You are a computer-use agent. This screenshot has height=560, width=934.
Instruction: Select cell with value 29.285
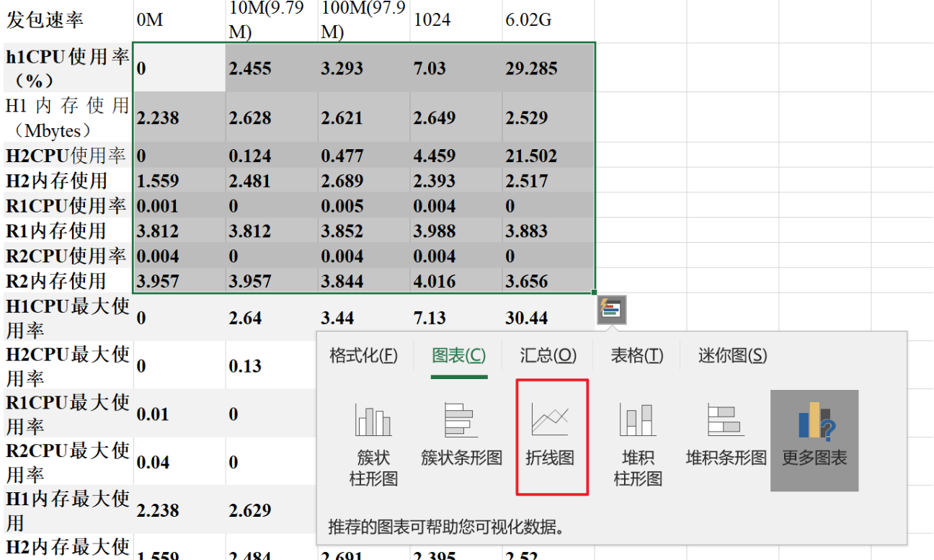[x=548, y=68]
